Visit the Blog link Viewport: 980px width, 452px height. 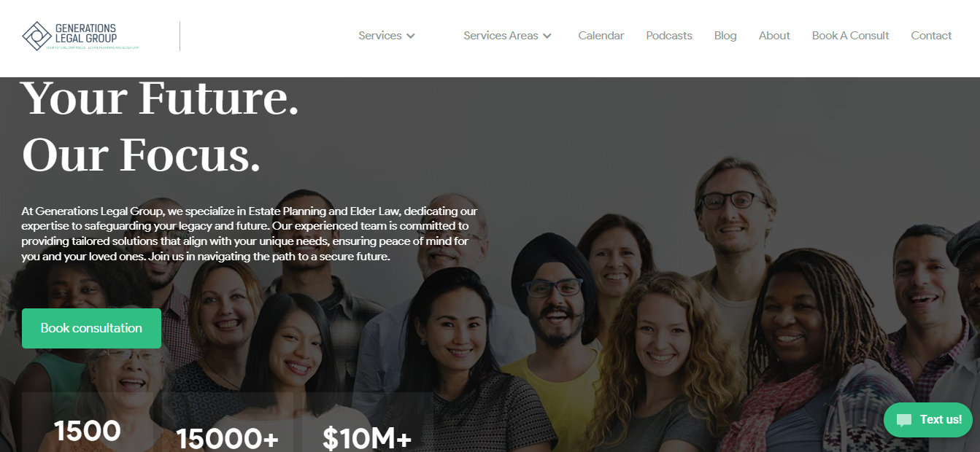[725, 36]
